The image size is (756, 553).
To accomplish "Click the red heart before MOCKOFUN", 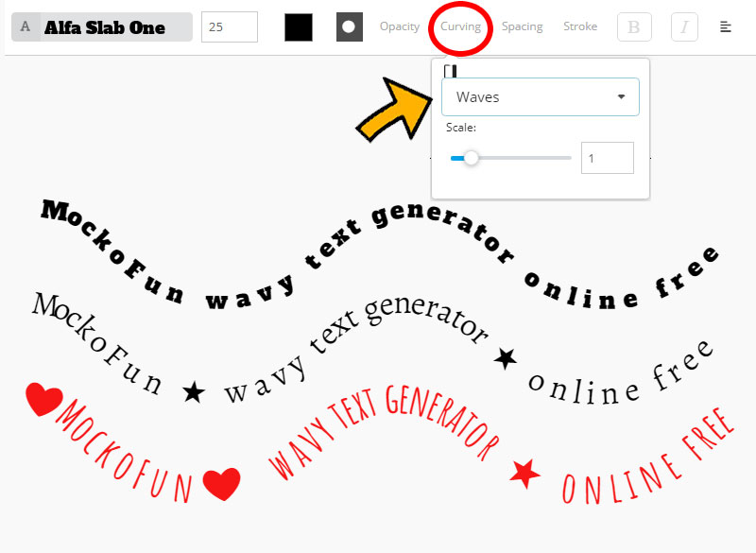I will tap(43, 398).
